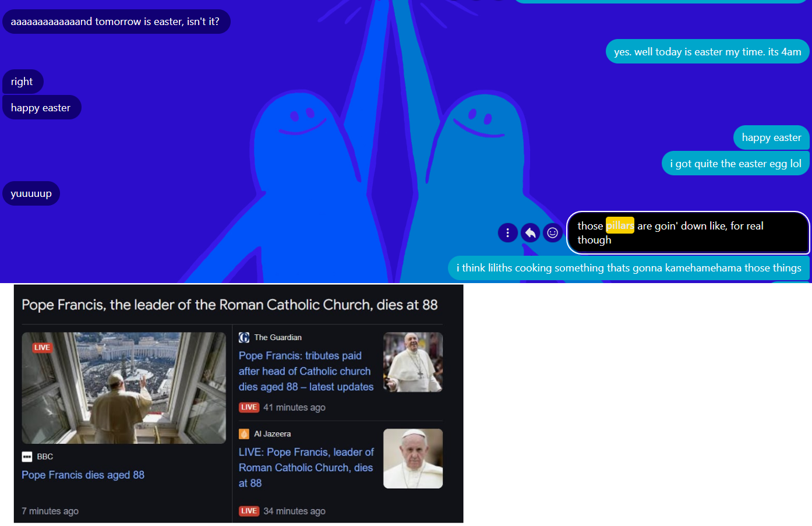Click 'Al Jazeera' source name
This screenshot has height=526, width=812.
coord(273,434)
